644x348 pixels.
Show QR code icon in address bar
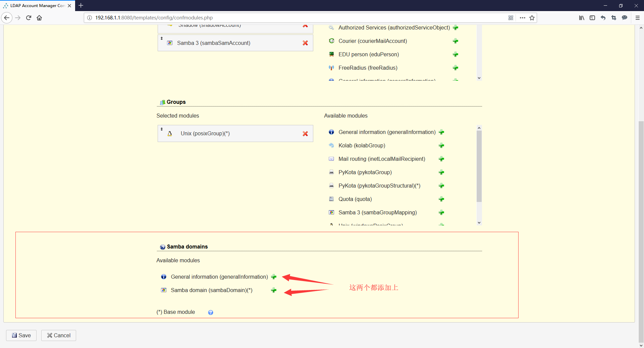(511, 18)
